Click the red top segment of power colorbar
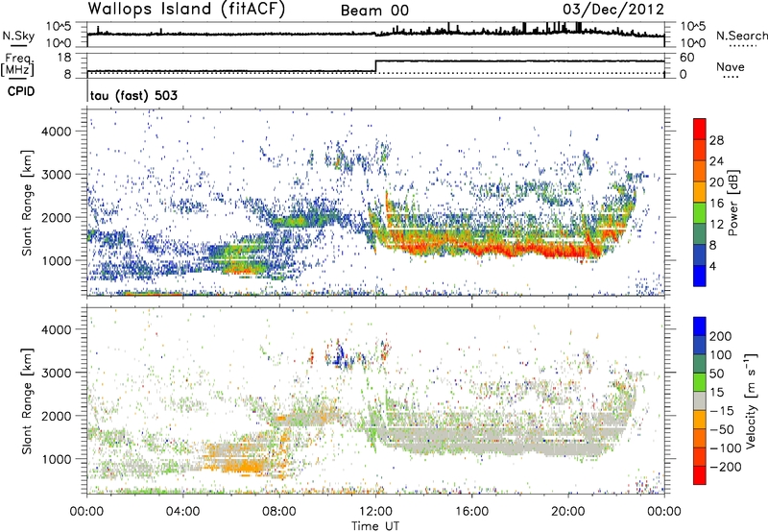Image resolution: width=768 pixels, height=532 pixels. pos(700,129)
